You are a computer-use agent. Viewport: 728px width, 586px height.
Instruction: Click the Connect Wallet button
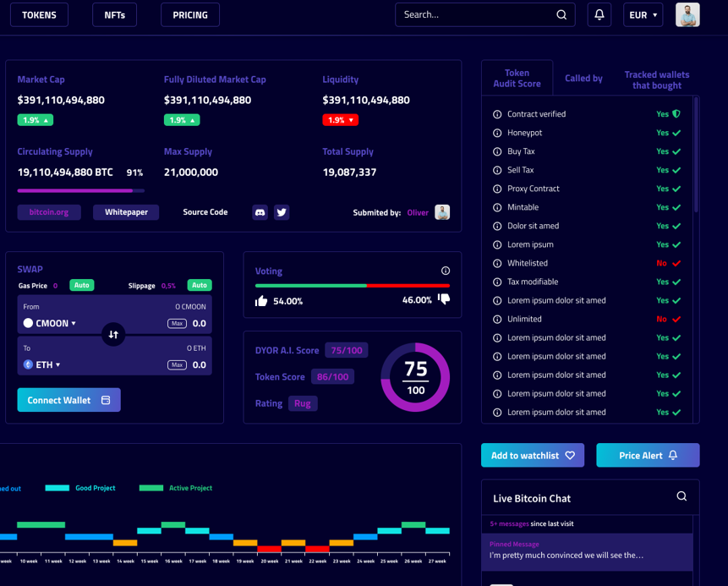click(x=69, y=400)
